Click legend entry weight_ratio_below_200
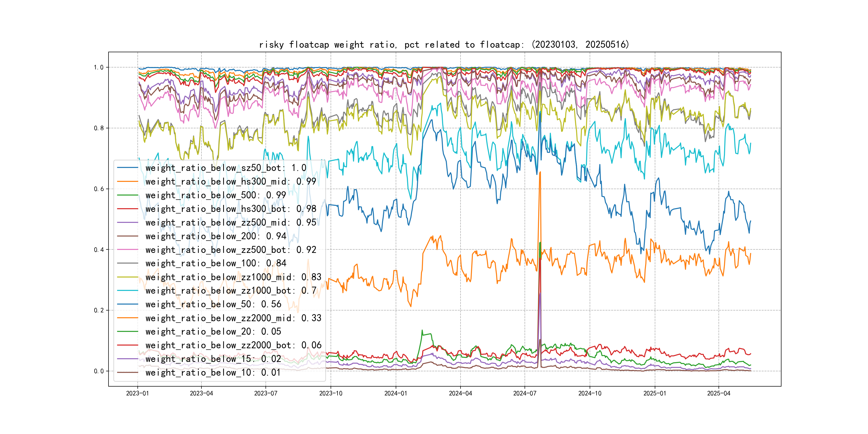 (x=215, y=236)
